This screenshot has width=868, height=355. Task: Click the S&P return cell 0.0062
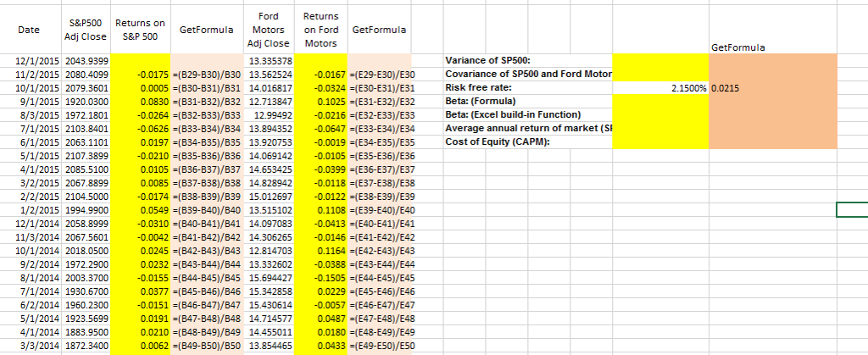[141, 347]
